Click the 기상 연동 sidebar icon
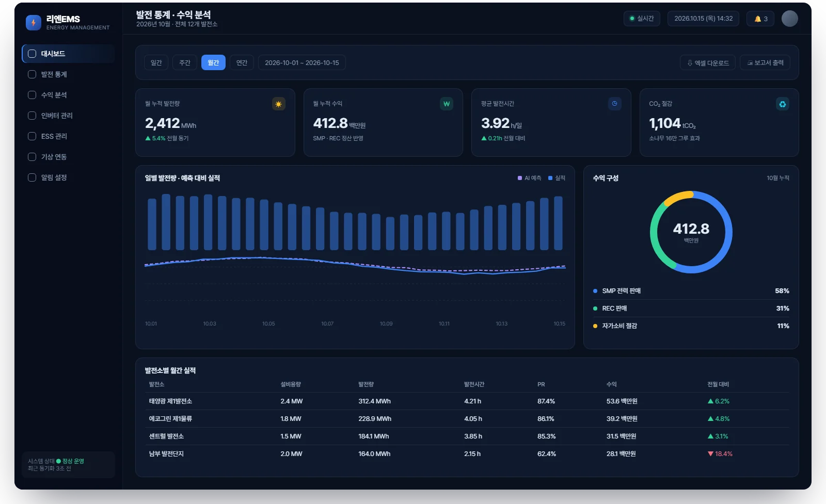 click(32, 157)
